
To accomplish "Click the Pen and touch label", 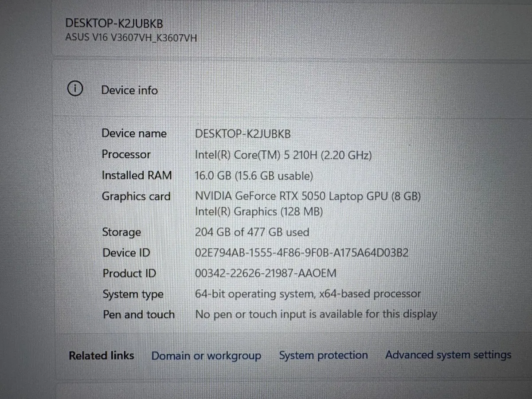I will tap(139, 315).
